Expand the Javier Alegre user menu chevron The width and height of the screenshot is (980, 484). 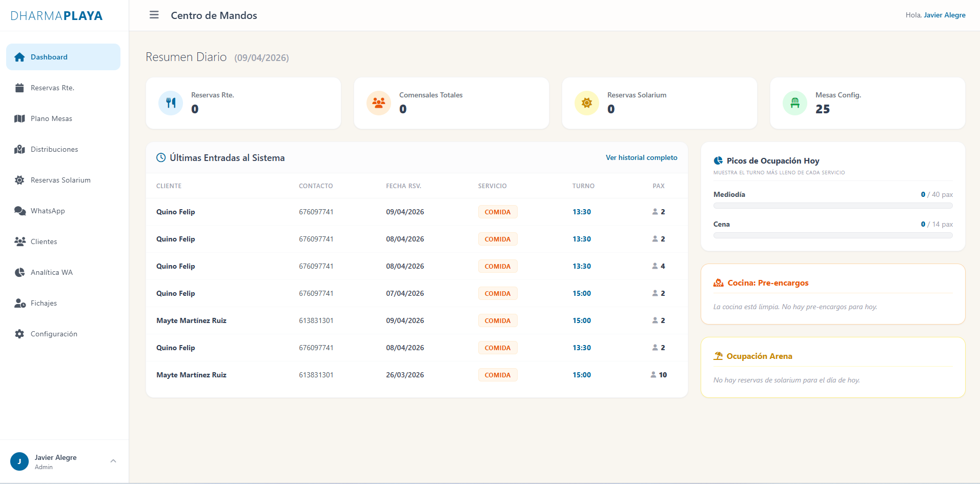point(113,461)
